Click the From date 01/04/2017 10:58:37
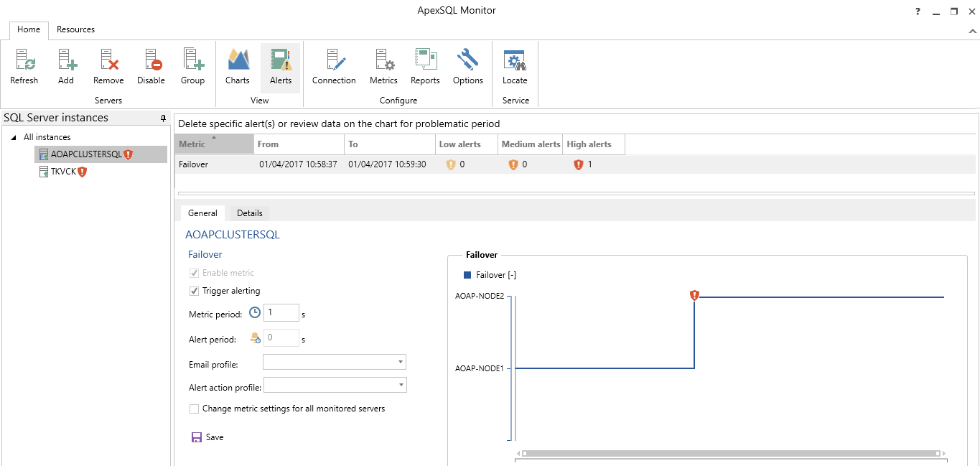 click(298, 164)
